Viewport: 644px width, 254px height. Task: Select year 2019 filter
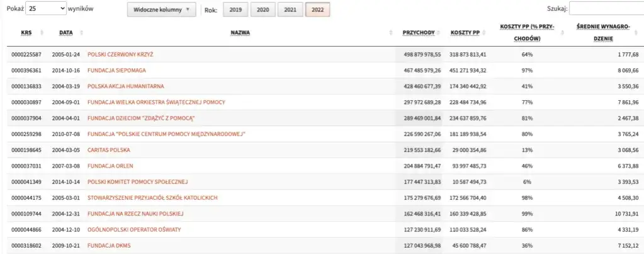click(x=235, y=9)
